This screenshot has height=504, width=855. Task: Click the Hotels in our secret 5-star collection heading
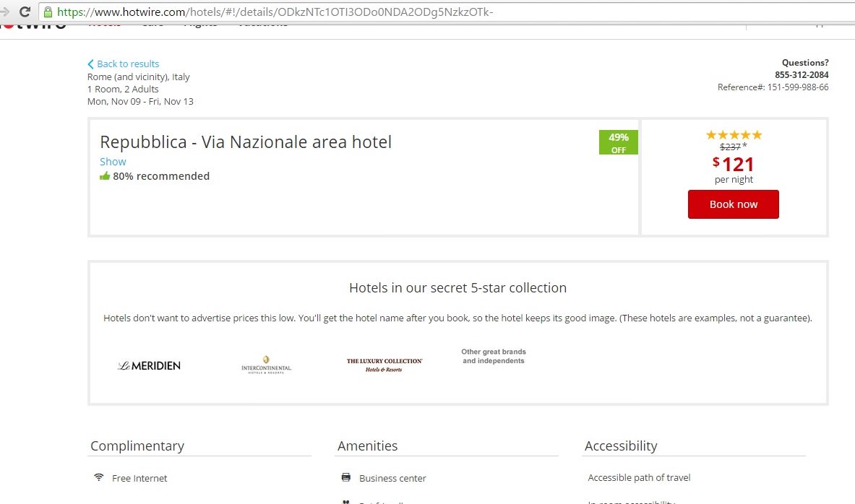pos(458,287)
